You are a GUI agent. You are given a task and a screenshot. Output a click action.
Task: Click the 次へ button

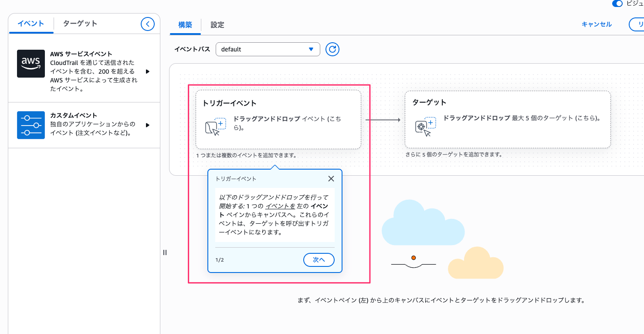[319, 260]
